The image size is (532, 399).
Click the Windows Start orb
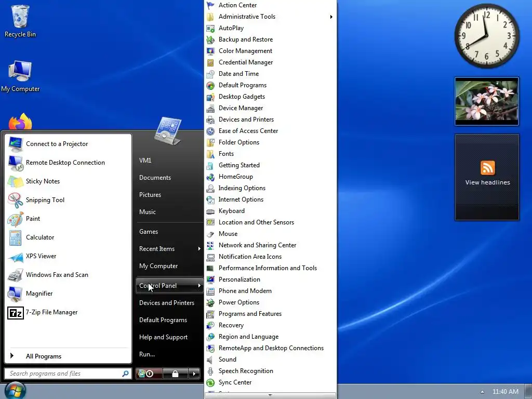pyautogui.click(x=15, y=390)
